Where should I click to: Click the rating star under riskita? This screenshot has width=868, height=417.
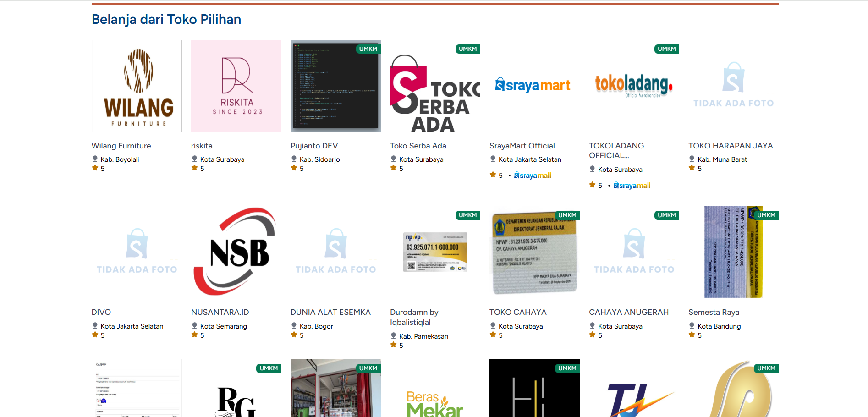[194, 168]
